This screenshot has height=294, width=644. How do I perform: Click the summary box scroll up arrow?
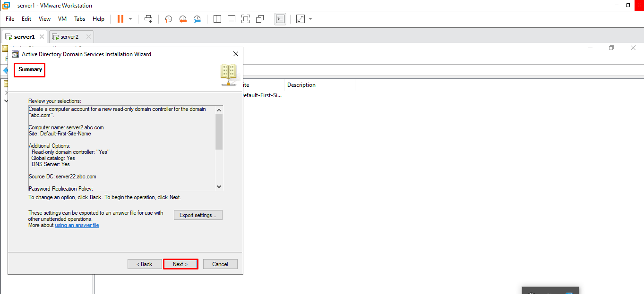219,109
